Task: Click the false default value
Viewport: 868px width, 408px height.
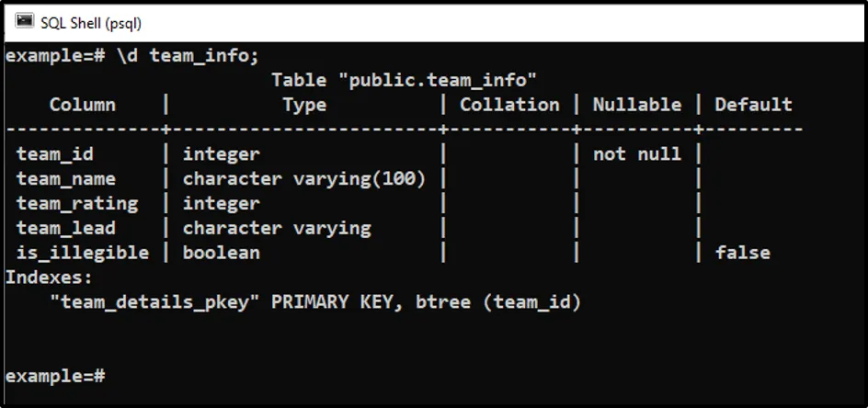Action: pyautogui.click(x=742, y=253)
